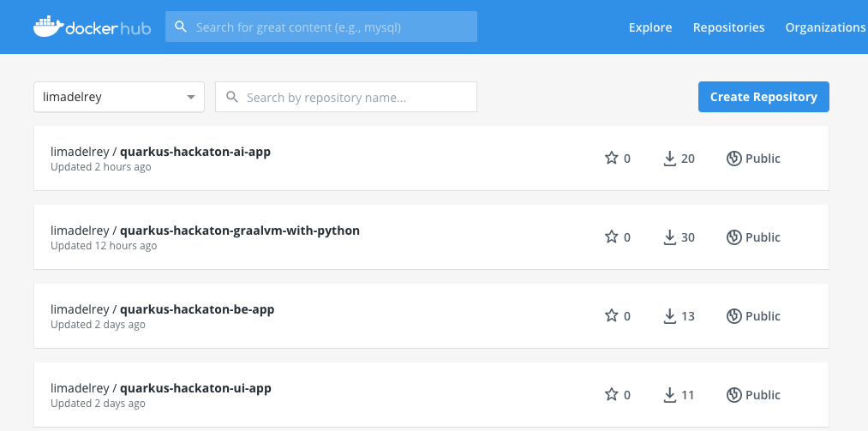The height and width of the screenshot is (431, 868).
Task: Click star icon for quarkus-hackaton-ui-app
Action: (611, 395)
